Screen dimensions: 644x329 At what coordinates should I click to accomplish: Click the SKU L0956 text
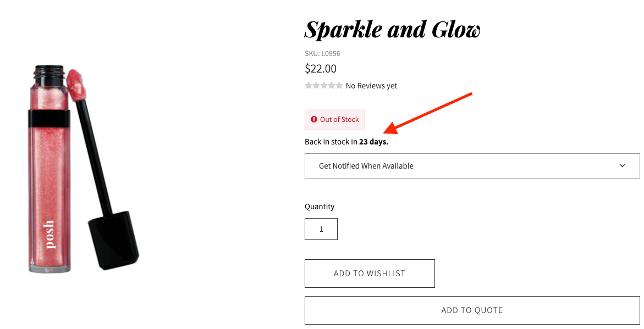click(322, 53)
